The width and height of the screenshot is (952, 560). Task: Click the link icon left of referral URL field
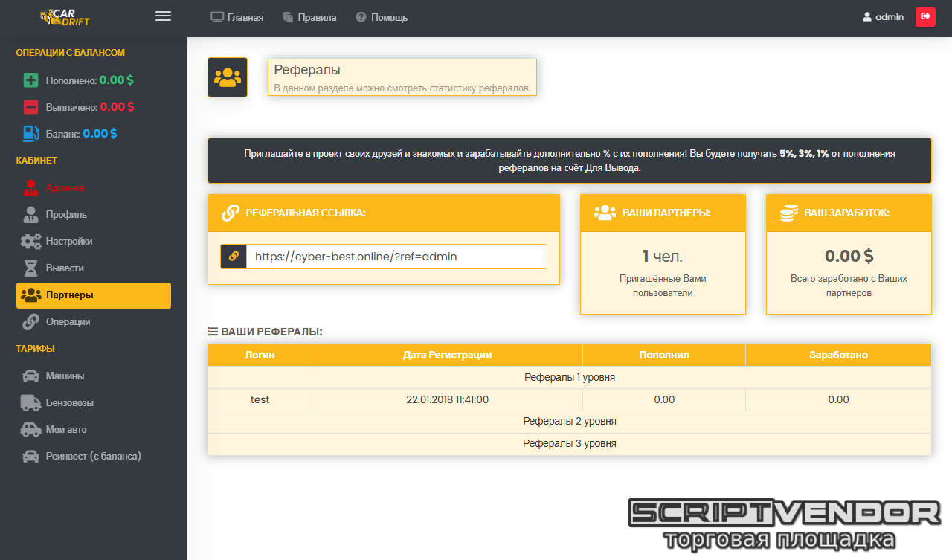point(234,257)
